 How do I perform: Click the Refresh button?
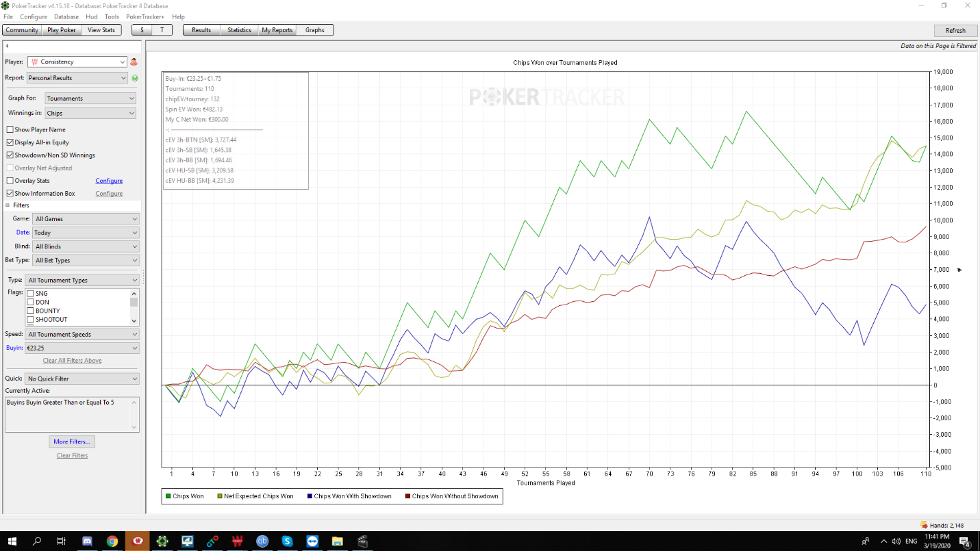[955, 30]
